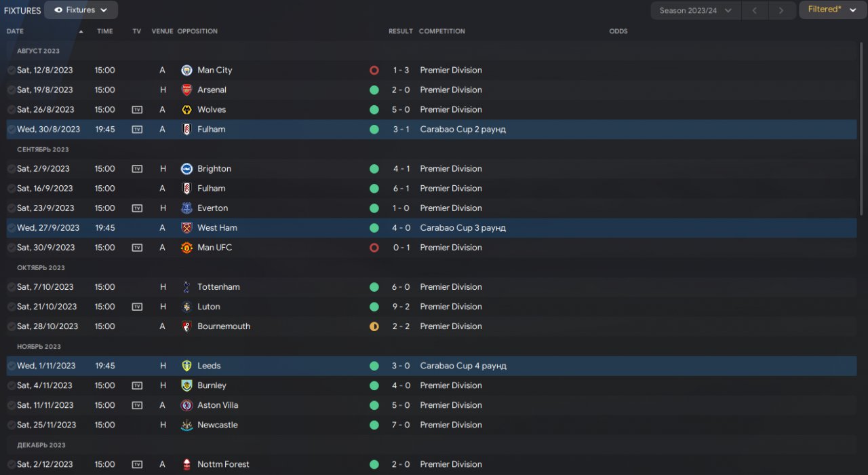The height and width of the screenshot is (475, 868).
Task: Toggle the check circle beside Everton fixture
Action: [12, 208]
